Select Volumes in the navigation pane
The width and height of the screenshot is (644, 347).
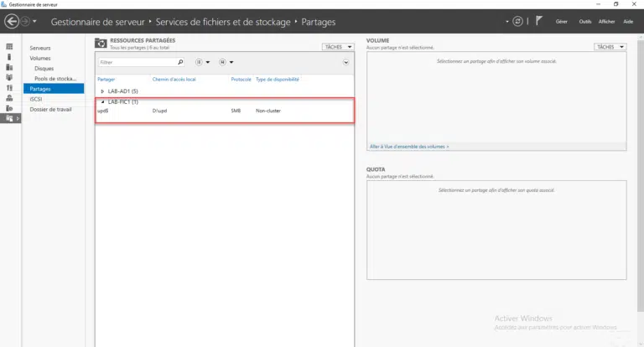pos(40,59)
